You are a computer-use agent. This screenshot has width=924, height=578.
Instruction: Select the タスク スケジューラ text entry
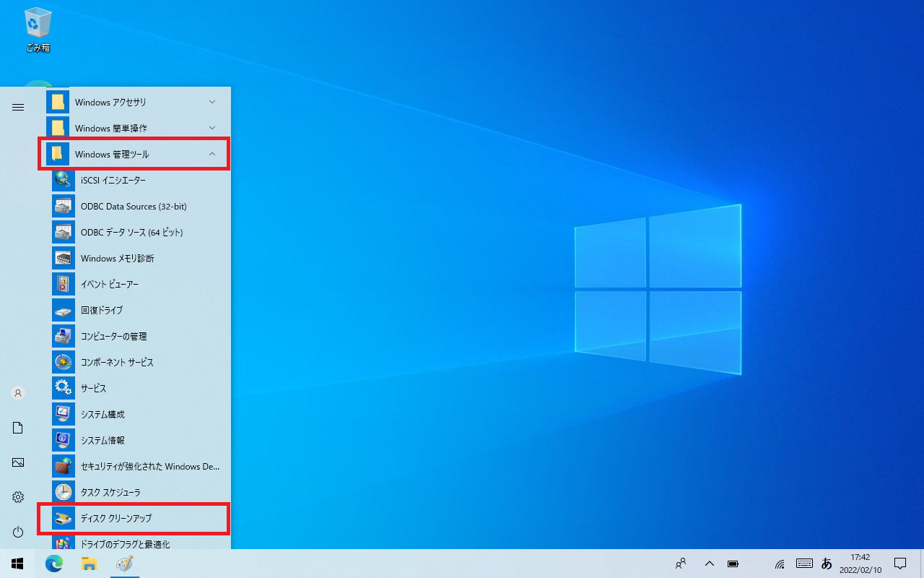110,492
